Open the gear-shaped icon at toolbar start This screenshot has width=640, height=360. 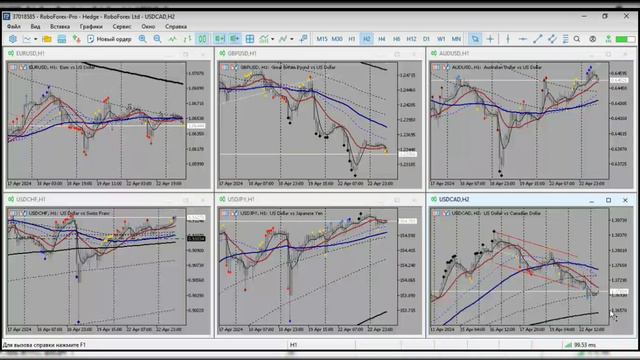(x=13, y=39)
